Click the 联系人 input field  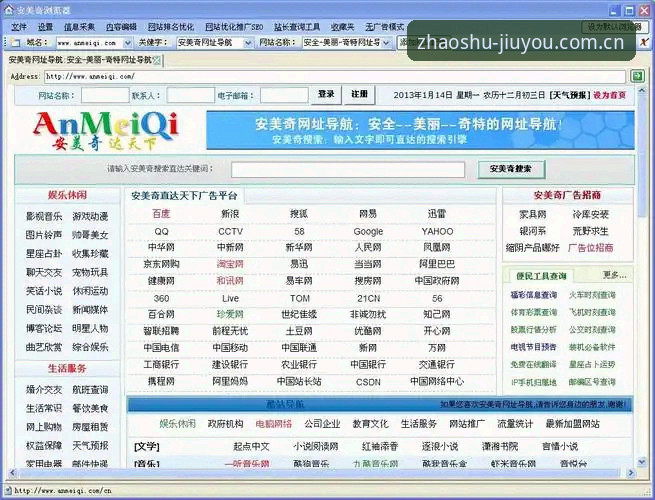[190, 95]
